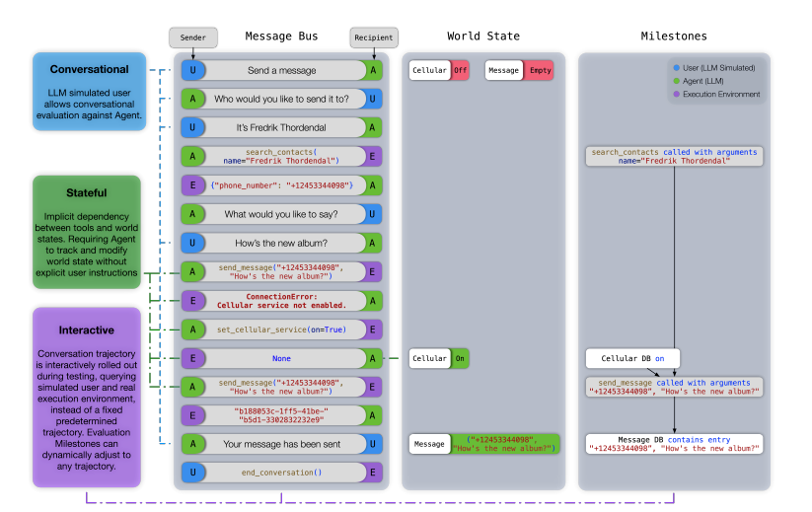Click the purple Execution Environment legend dot
Image resolution: width=812 pixels, height=512 pixels.
pos(674,95)
